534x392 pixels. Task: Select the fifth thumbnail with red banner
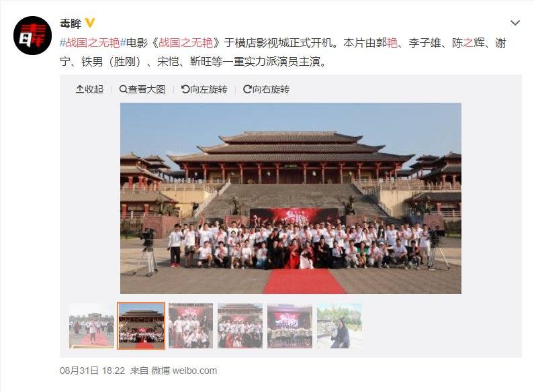pos(290,326)
